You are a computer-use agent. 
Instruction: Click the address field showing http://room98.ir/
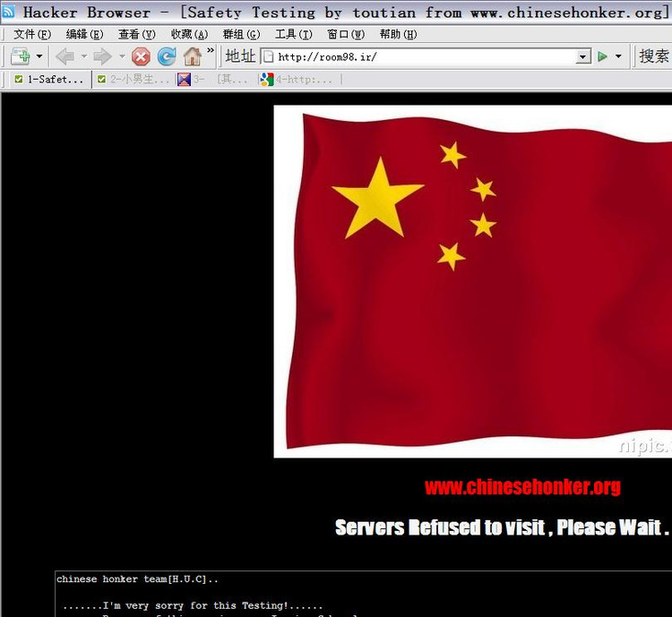pos(421,56)
